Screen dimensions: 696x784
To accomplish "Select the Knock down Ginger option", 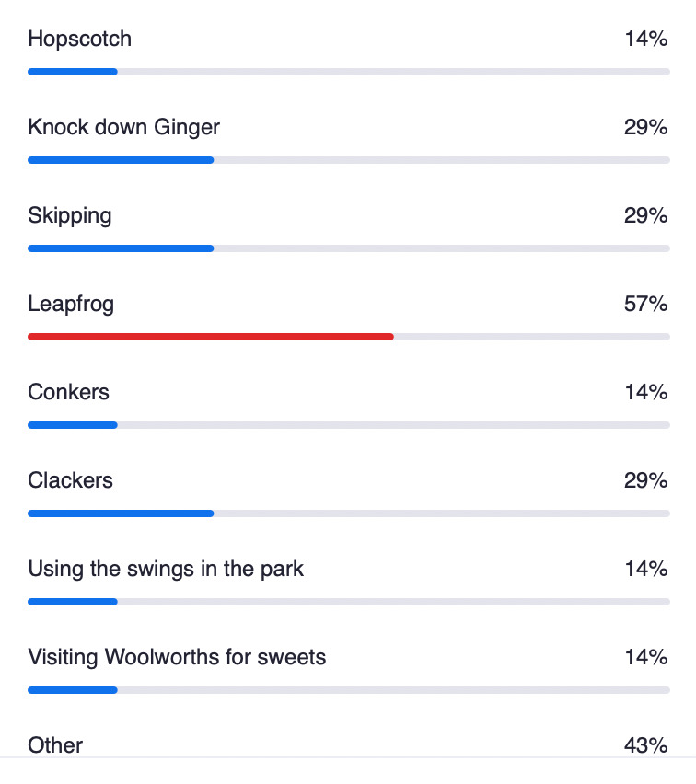I will [124, 127].
